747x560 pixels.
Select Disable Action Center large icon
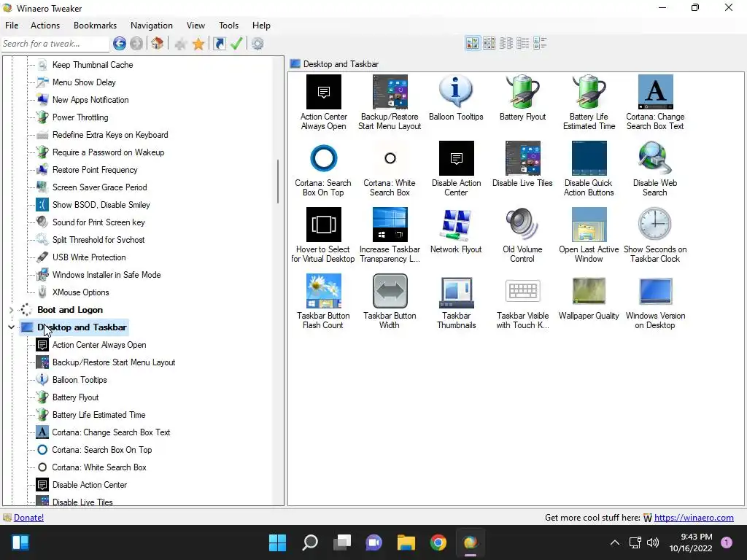tap(456, 158)
